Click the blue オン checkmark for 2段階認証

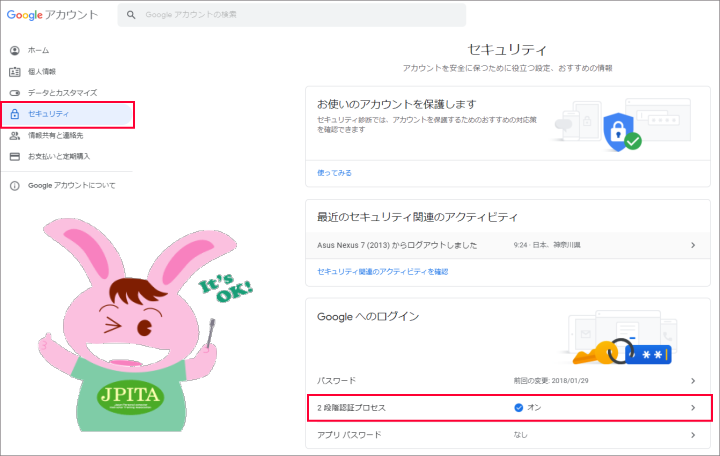(517, 408)
